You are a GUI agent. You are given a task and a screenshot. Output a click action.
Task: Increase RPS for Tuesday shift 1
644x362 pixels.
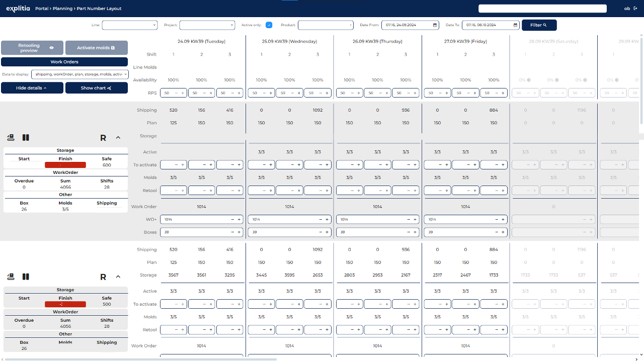[183, 93]
